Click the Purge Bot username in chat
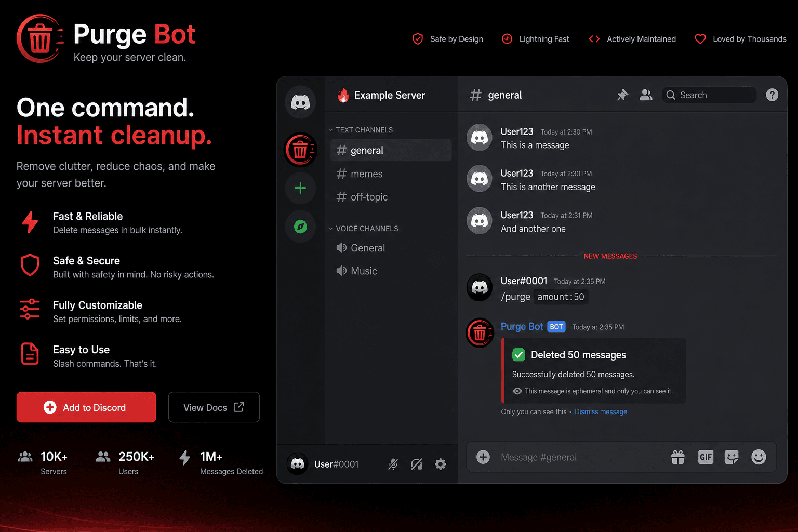798x532 pixels. [522, 326]
